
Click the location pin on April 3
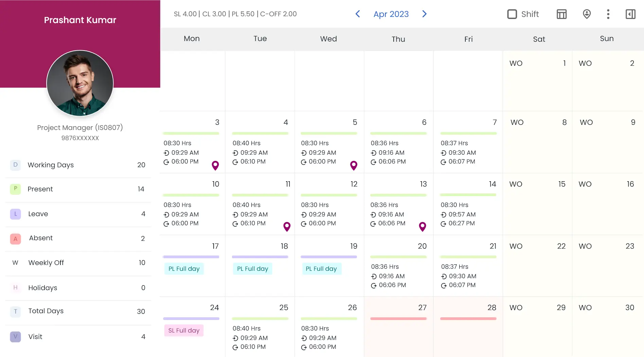(x=215, y=165)
